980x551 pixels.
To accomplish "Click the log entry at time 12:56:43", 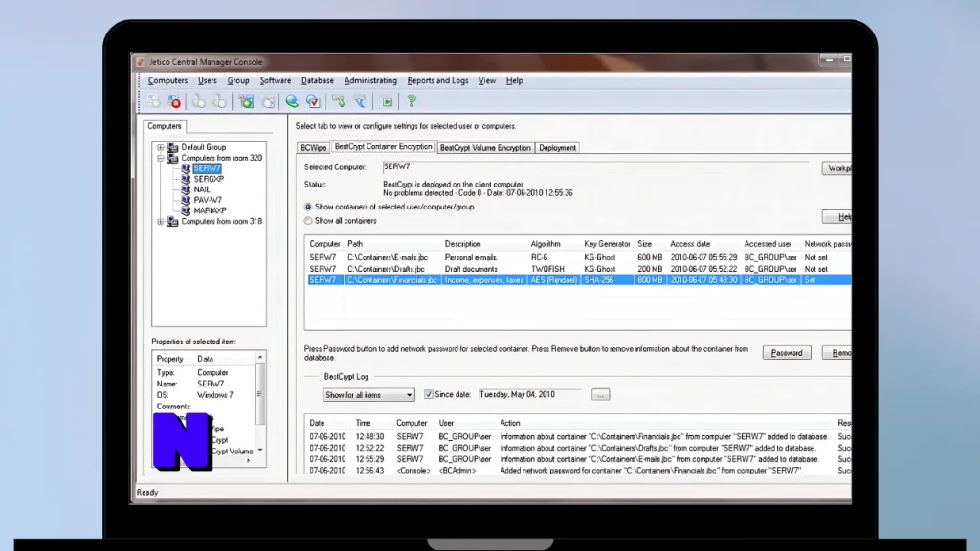I will coord(579,471).
